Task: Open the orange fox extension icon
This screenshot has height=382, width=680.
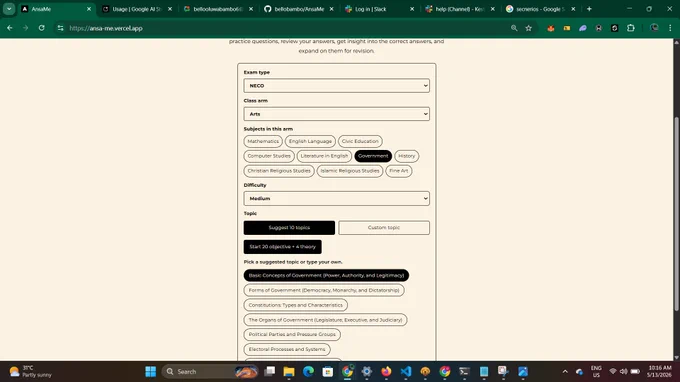Action: [x=551, y=28]
